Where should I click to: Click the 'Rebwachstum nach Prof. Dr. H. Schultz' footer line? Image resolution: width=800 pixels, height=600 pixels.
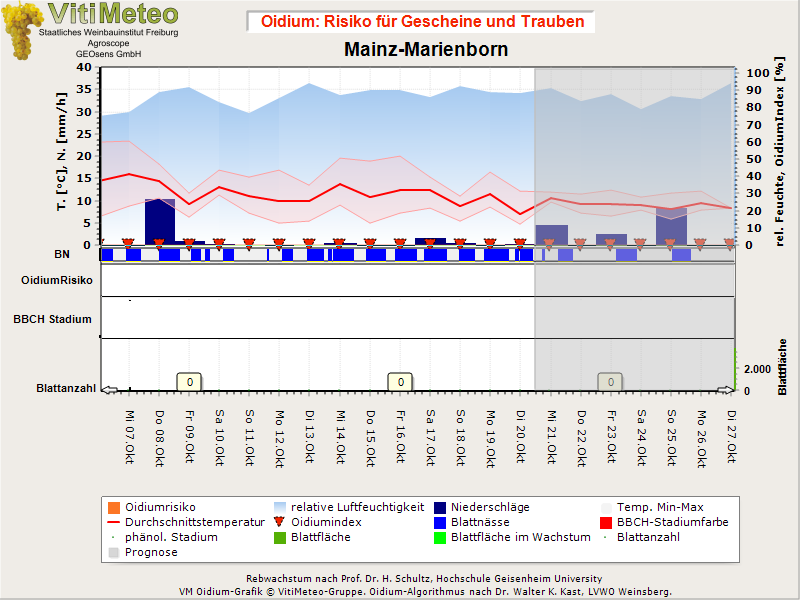(424, 579)
